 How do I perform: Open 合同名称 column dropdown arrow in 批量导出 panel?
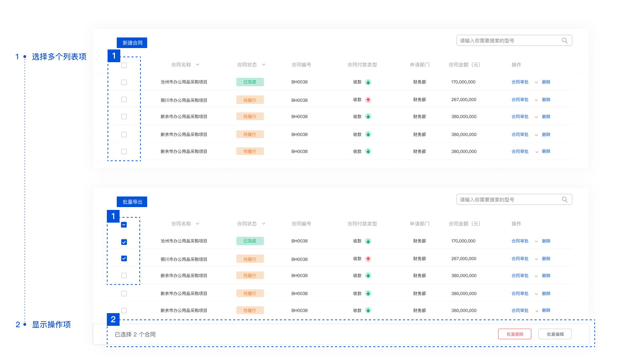click(198, 224)
